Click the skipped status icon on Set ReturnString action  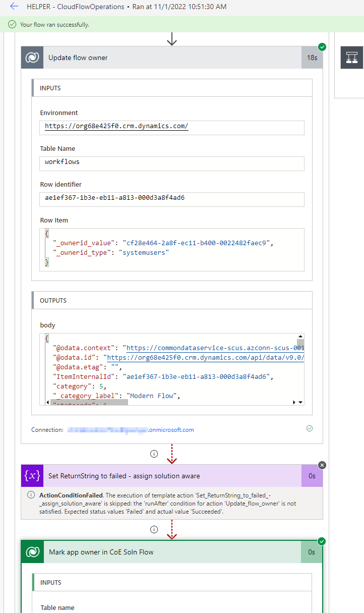point(322,465)
